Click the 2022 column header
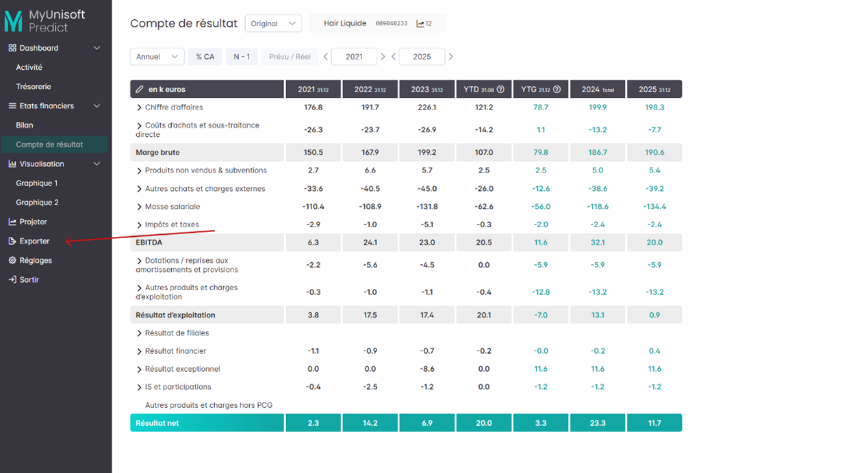This screenshot has height=473, width=868. [x=370, y=89]
